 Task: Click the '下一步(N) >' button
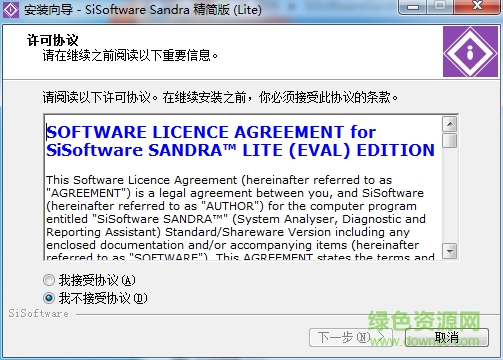point(351,338)
